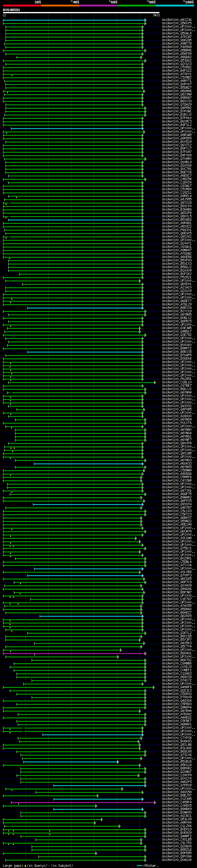Click arrowhead ending the UniRef100_A4HAF8 bar
The image size is (197, 868).
pyautogui.click(x=154, y=687)
